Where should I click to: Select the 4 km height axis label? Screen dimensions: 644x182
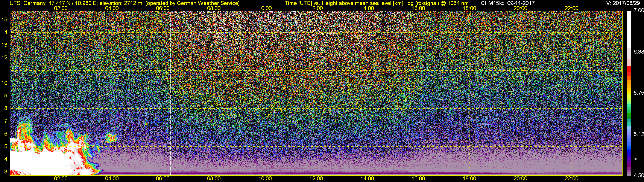point(6,159)
